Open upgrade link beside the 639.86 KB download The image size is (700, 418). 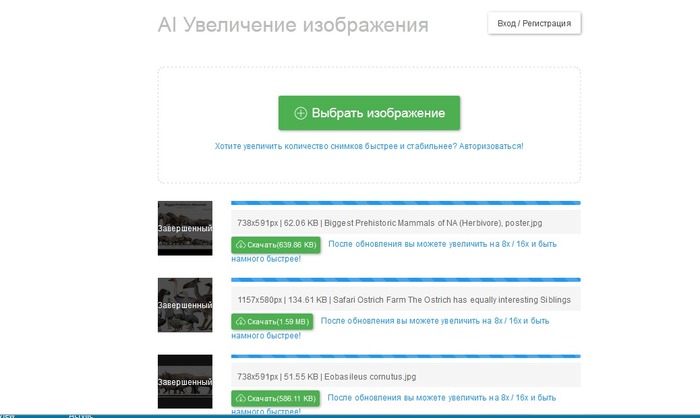point(441,244)
